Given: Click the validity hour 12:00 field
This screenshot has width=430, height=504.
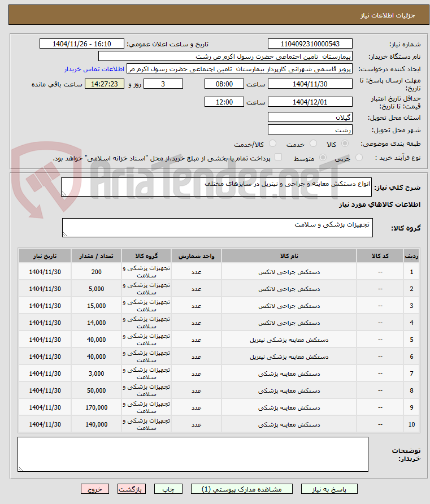Looking at the screenshot, I should tap(224, 102).
